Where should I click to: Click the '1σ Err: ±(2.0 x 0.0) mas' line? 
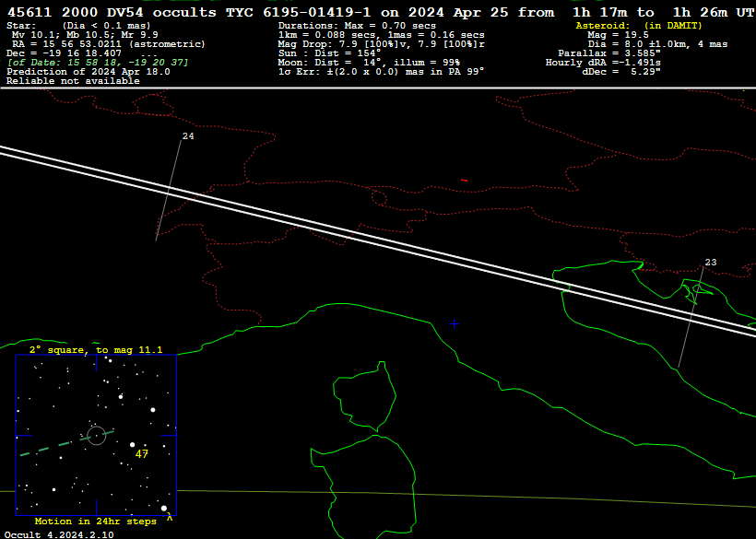pos(382,71)
